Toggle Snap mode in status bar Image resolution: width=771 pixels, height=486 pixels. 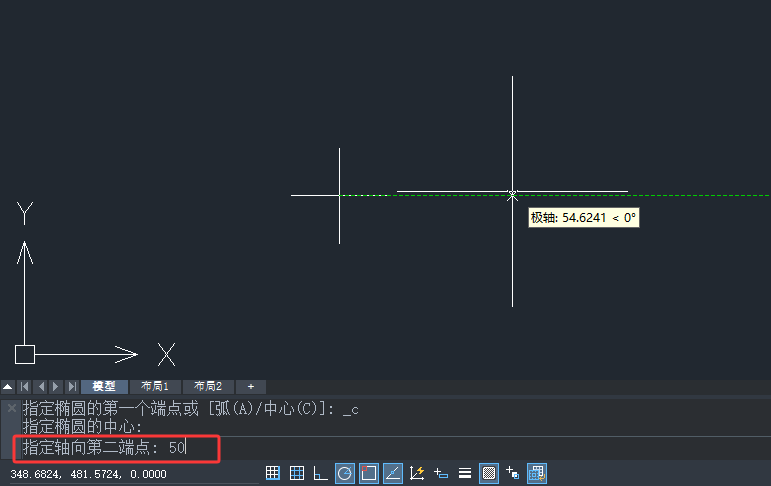pos(272,473)
